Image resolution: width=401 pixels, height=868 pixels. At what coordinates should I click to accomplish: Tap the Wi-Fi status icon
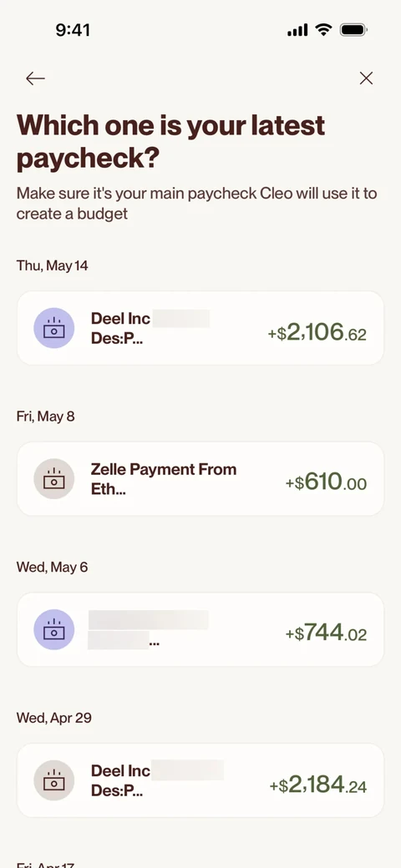[323, 29]
